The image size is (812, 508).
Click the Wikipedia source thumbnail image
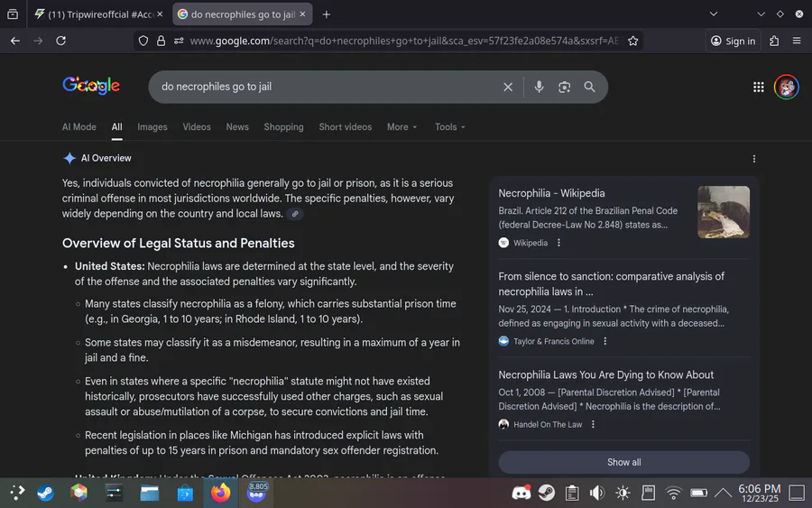[724, 212]
